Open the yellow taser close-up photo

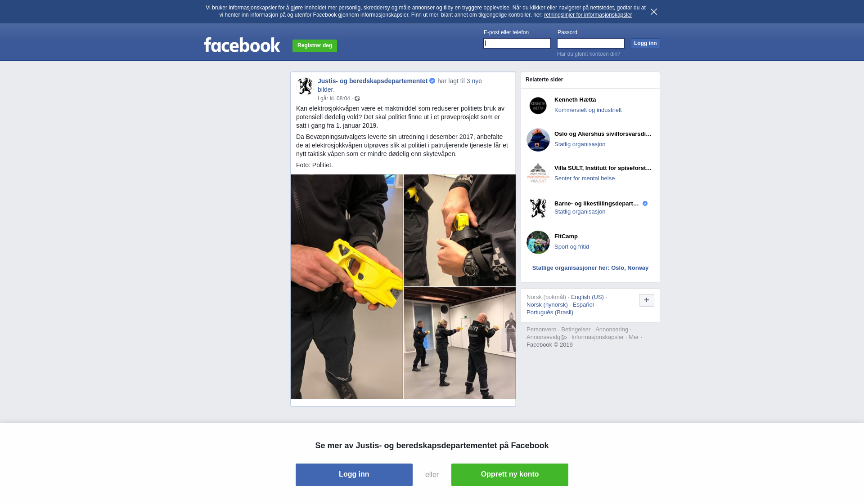[346, 287]
